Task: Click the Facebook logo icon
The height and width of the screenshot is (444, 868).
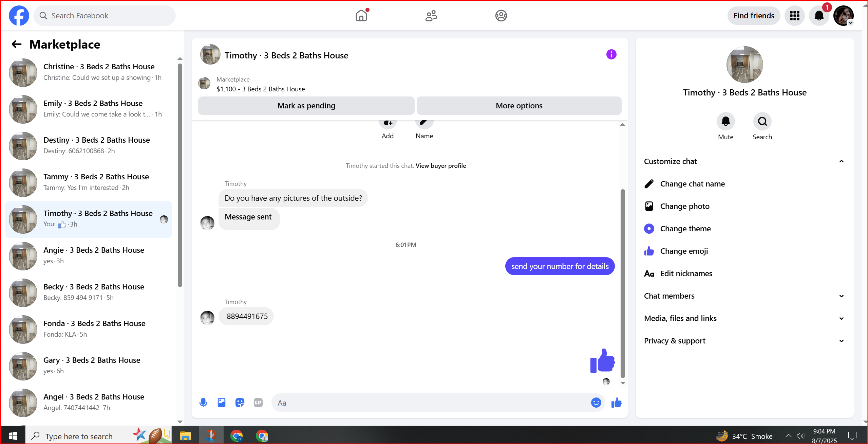Action: [19, 16]
